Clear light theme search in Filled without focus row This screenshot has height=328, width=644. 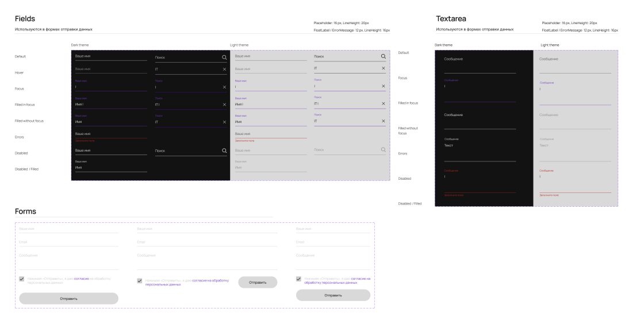pyautogui.click(x=384, y=121)
